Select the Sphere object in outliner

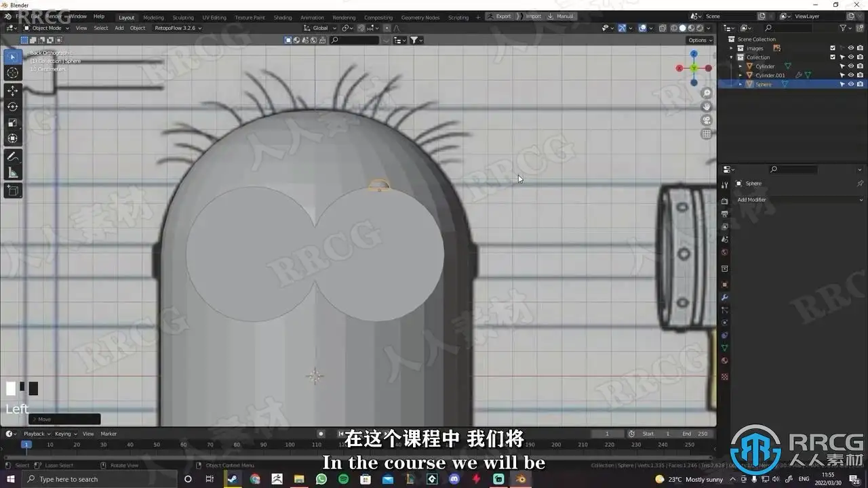click(x=764, y=84)
